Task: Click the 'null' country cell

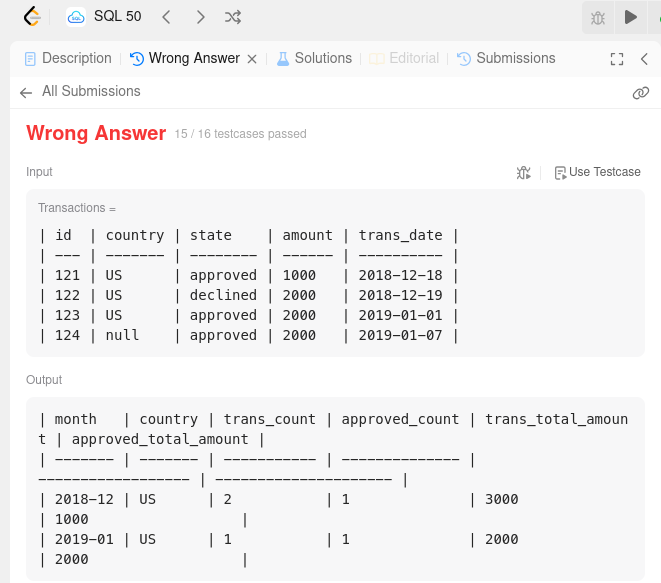Action: 122,335
